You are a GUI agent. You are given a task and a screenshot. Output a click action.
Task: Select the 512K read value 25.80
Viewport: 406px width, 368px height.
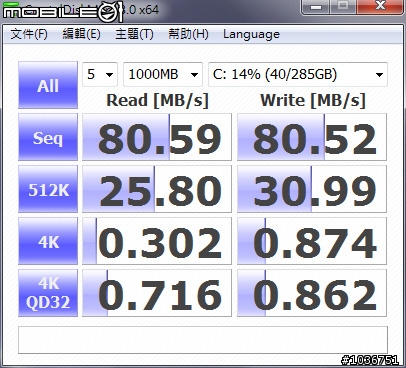pos(157,189)
